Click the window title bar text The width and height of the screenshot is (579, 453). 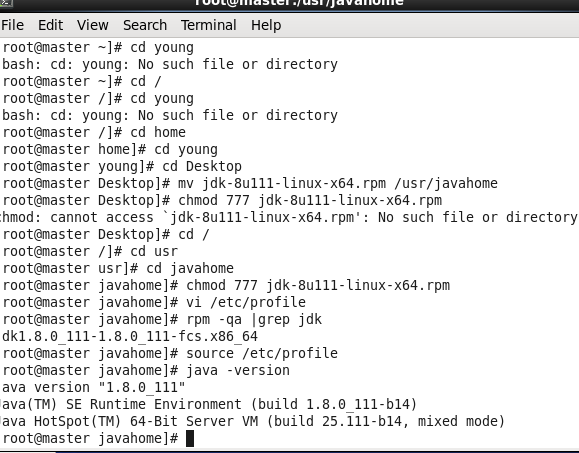pyautogui.click(x=298, y=3)
